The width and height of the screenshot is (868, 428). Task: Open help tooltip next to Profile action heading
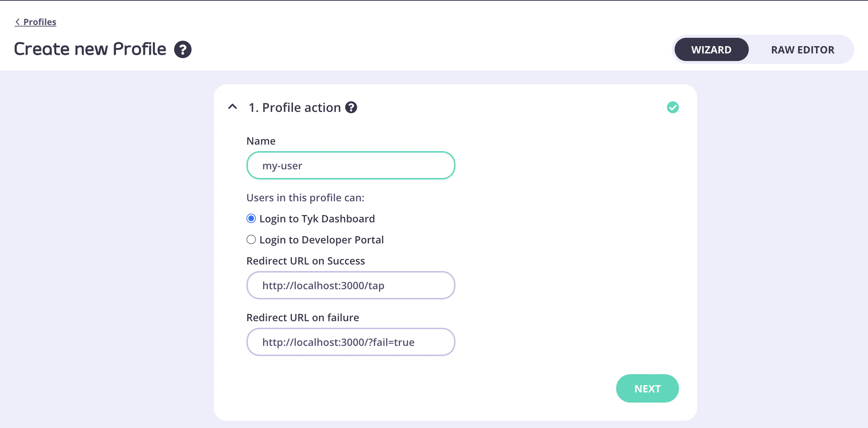[351, 107]
